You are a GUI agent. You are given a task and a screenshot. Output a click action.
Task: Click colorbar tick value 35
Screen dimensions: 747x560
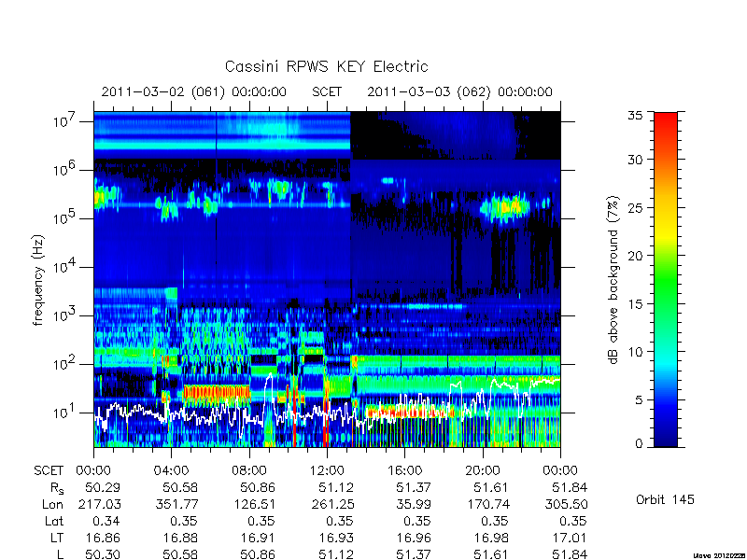pos(635,116)
